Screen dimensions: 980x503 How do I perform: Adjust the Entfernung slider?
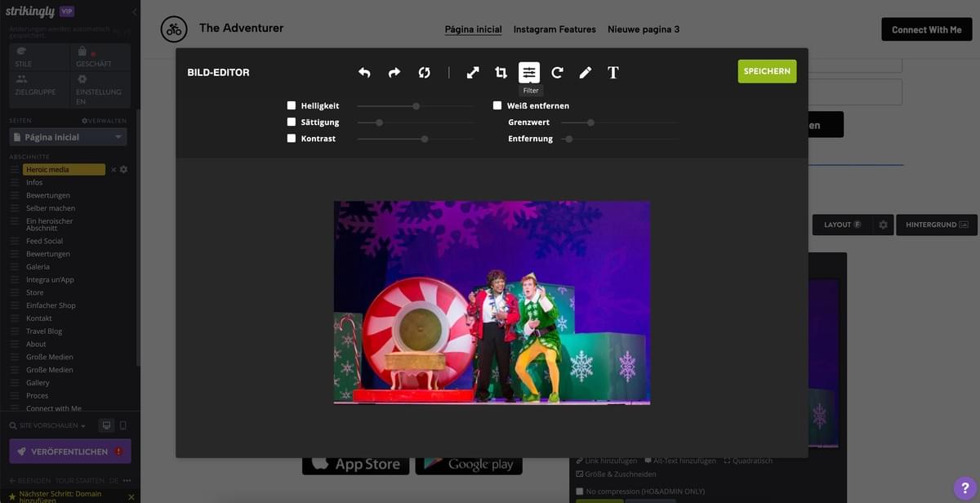point(619,139)
